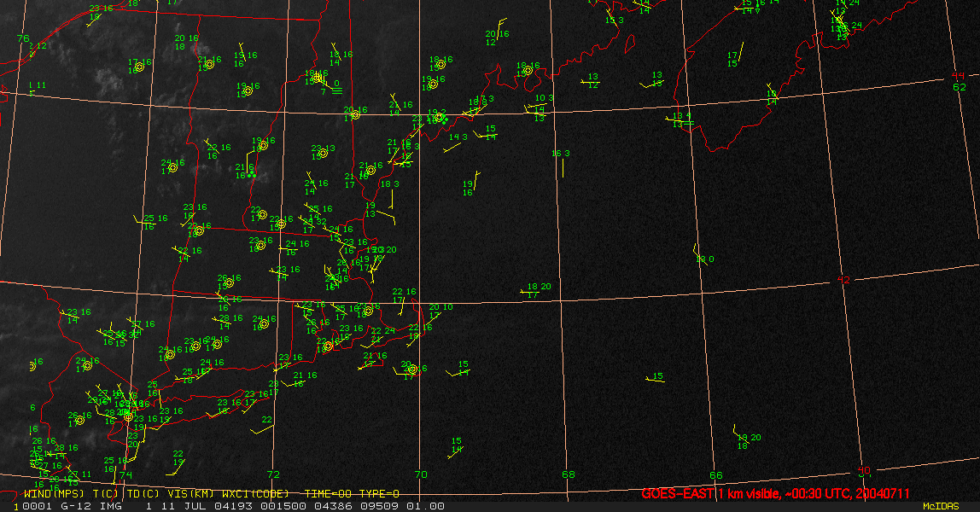Click the 04193 Julian date value

[232, 506]
